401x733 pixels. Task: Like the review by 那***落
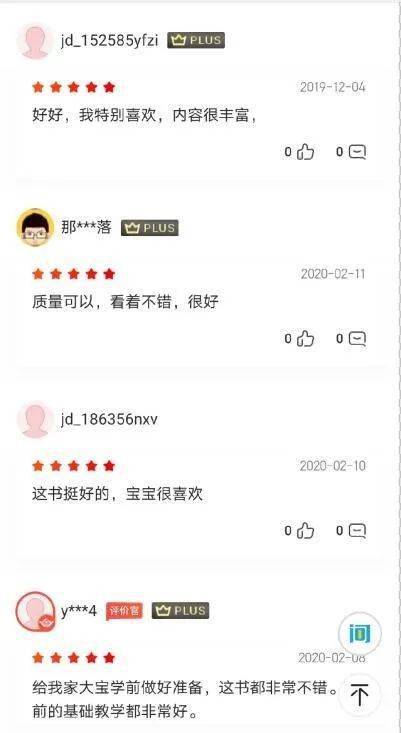point(300,338)
